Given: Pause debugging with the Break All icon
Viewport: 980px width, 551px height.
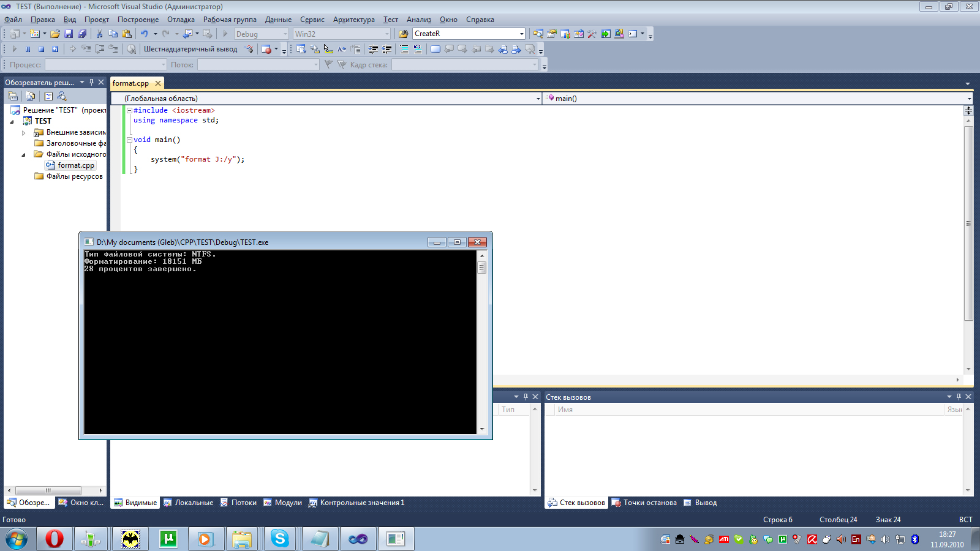Looking at the screenshot, I should 28,49.
